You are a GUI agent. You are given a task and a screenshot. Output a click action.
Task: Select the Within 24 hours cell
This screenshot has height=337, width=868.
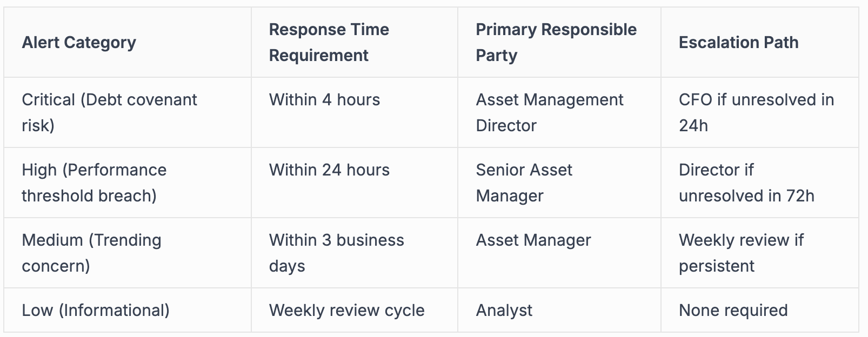(329, 170)
